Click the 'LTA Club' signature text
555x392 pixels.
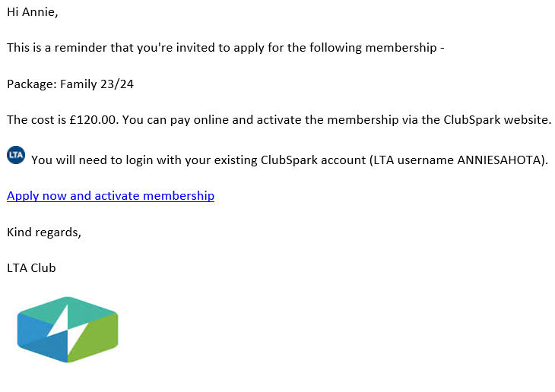click(x=31, y=268)
